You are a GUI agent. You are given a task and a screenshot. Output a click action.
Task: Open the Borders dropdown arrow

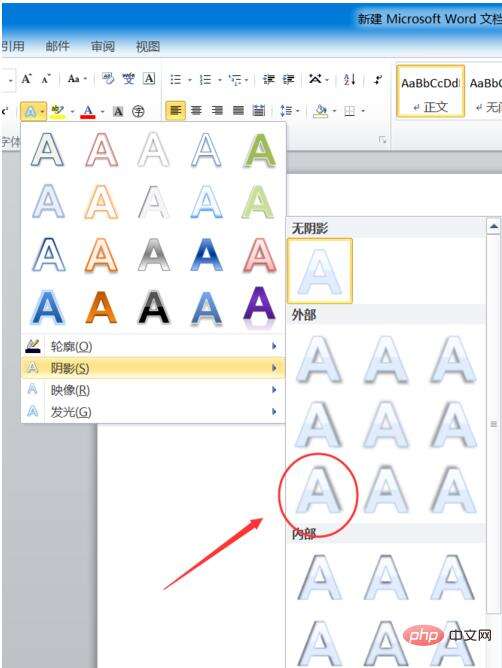[363, 111]
